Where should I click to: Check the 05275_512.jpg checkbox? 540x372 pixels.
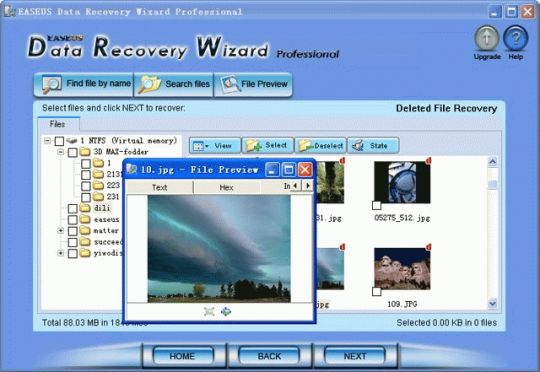pyautogui.click(x=377, y=206)
